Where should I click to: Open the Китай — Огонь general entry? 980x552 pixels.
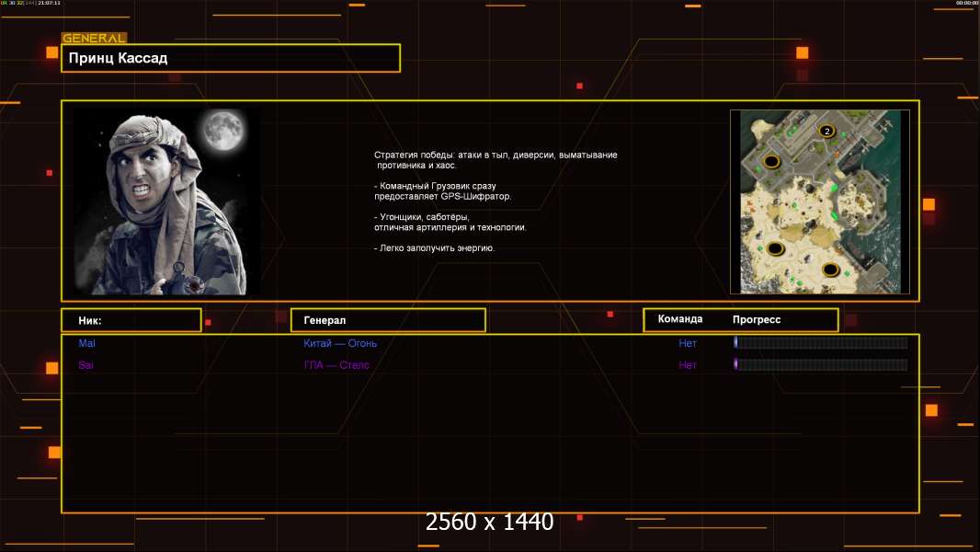tap(340, 343)
